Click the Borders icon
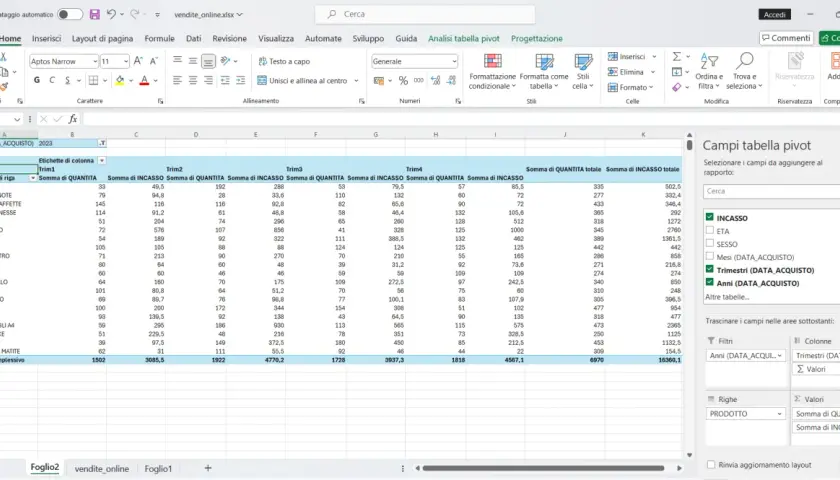This screenshot has height=480, width=840. click(93, 80)
